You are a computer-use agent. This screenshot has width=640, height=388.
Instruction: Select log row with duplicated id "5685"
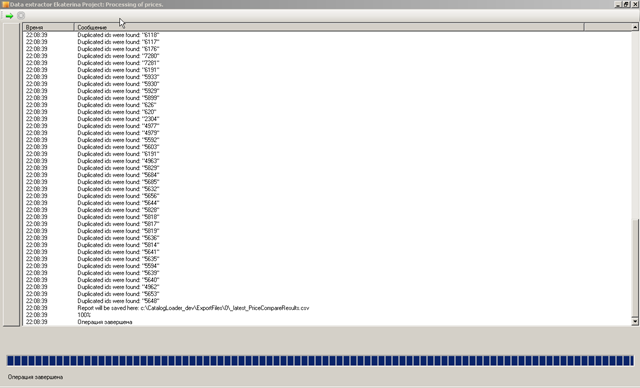(327, 182)
